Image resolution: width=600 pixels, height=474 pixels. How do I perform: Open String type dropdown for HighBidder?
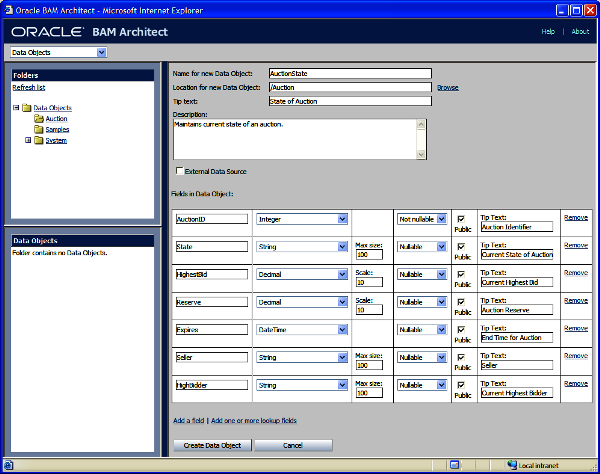(342, 385)
